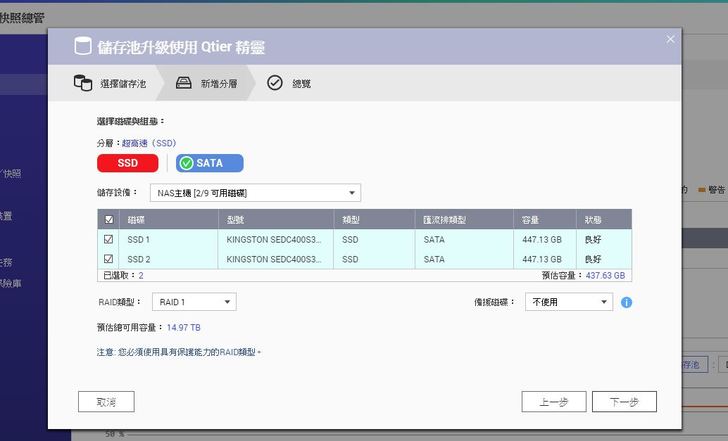Uncheck the SSD 1 disk checkbox
This screenshot has width=728, height=441.
click(109, 240)
